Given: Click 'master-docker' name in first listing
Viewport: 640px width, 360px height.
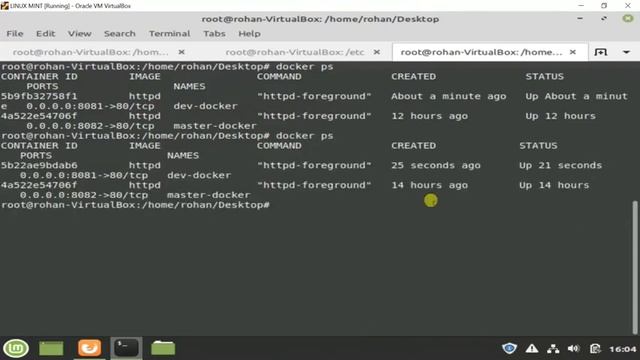Looking at the screenshot, I should [215, 126].
